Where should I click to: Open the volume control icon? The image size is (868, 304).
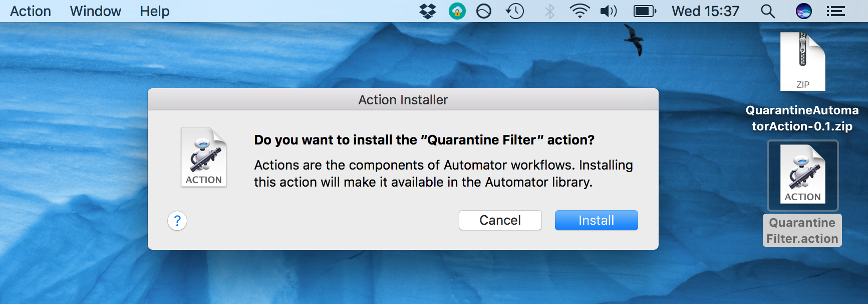609,11
